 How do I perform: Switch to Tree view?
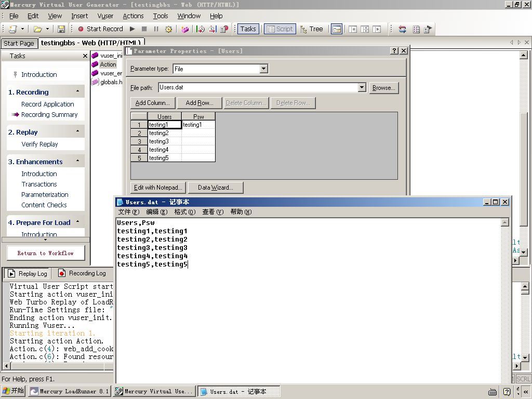[312, 29]
